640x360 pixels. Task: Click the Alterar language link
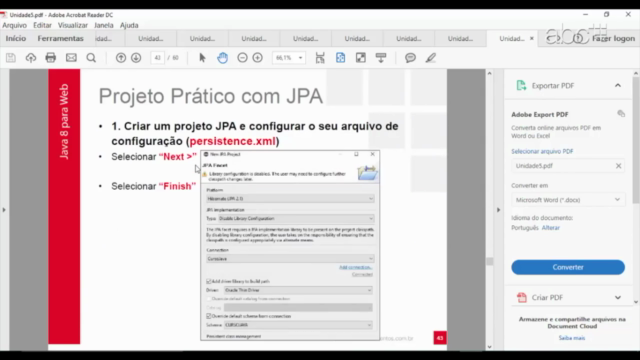click(551, 228)
